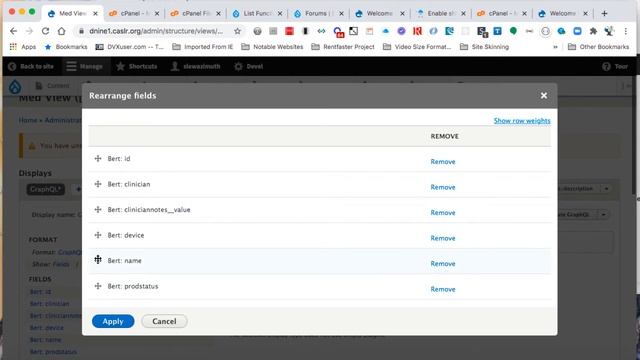Open the slawatmuth user menu
This screenshot has width=640, height=360.
click(x=196, y=66)
